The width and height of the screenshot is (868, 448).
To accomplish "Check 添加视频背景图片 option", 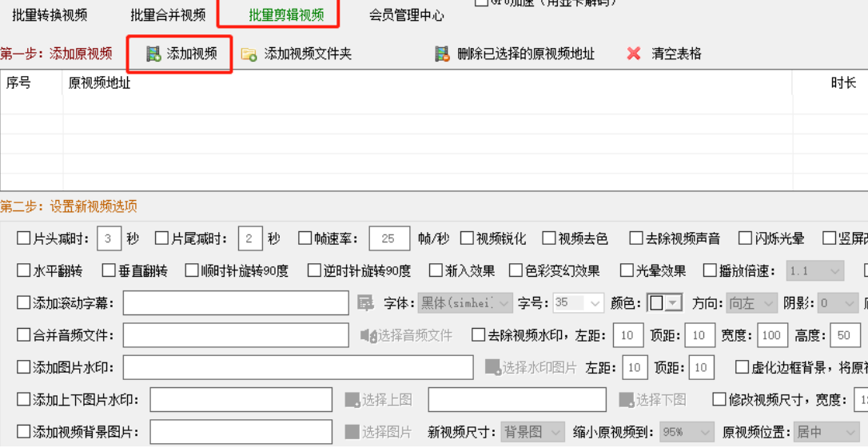I will (x=24, y=432).
